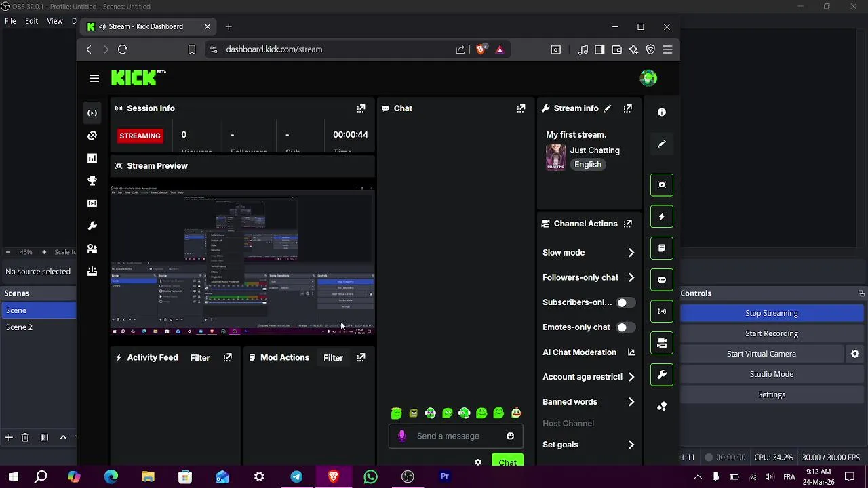Open Studio Mode in OBS
Screen dimensions: 868x488
click(x=771, y=374)
